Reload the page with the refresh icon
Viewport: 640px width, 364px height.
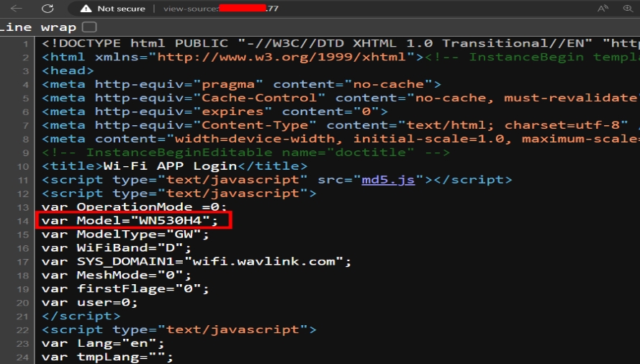pos(48,9)
